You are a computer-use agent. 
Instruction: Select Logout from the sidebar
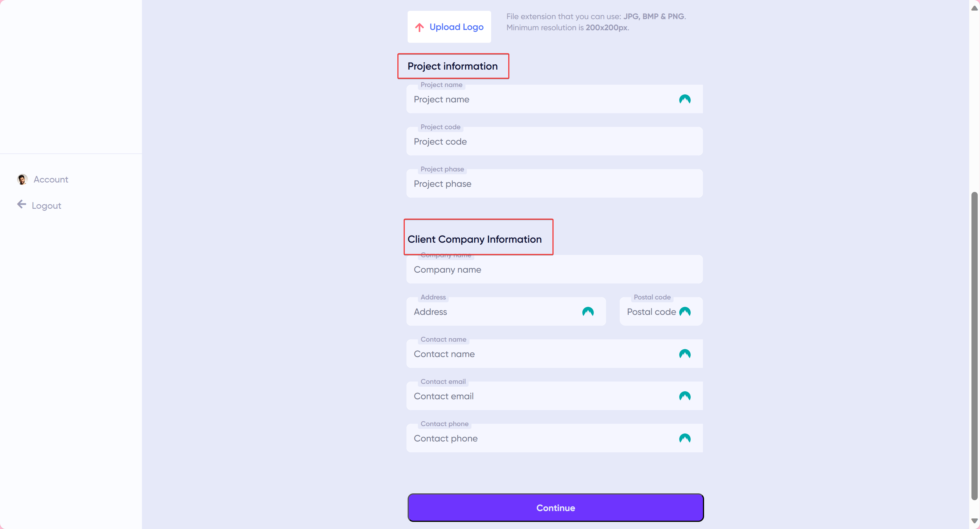[46, 205]
